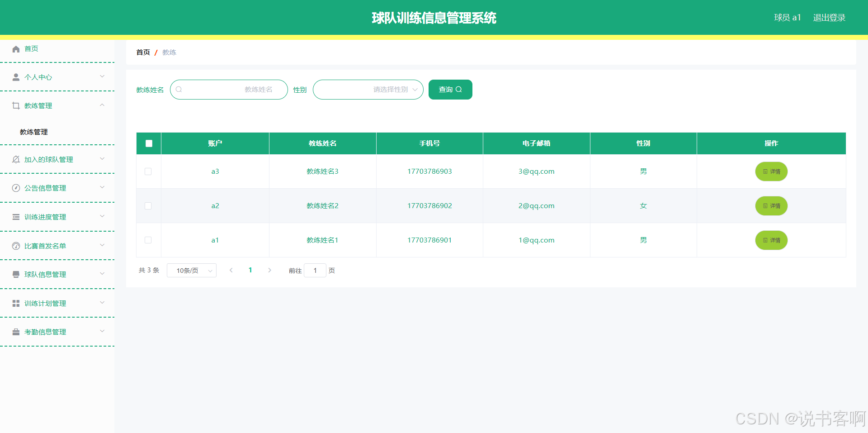Viewport: 868px width, 433px height.
Task: Click the magnifier icon inside 教练姓名 search box
Action: coord(179,90)
